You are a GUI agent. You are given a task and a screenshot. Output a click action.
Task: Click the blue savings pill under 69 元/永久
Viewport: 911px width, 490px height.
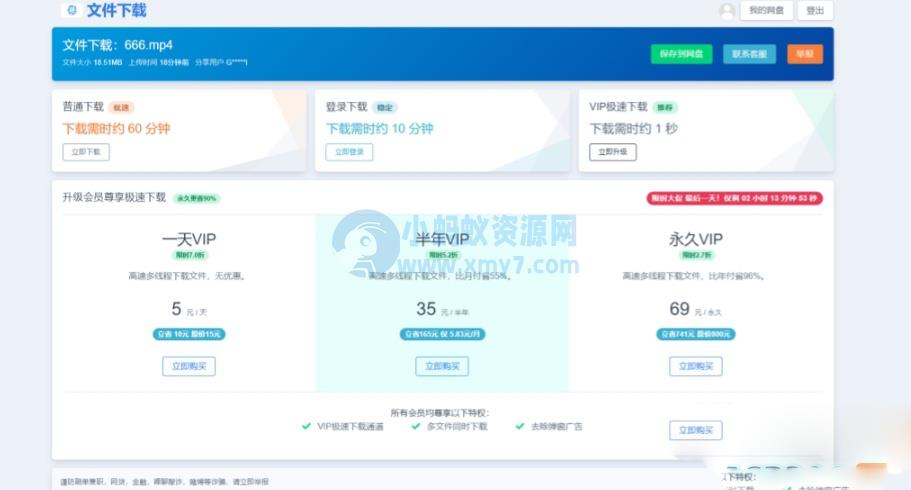695,334
